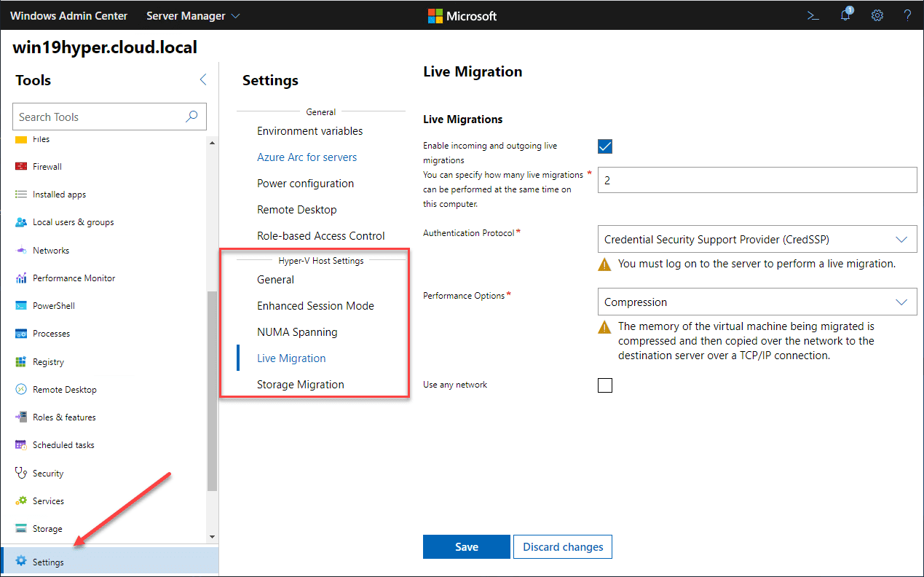Select Enhanced Session Mode settings item
The height and width of the screenshot is (577, 924).
(x=315, y=306)
